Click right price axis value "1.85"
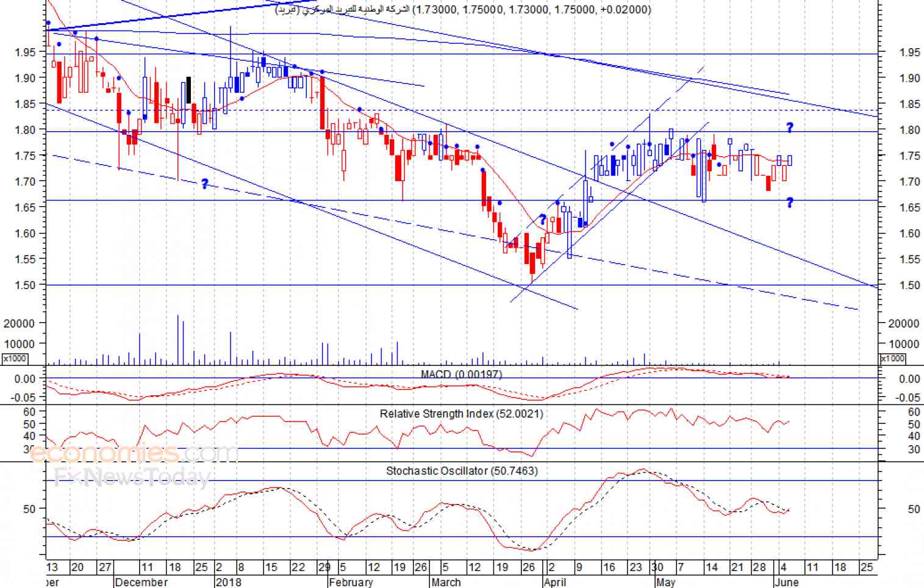The image size is (924, 588). 909,104
